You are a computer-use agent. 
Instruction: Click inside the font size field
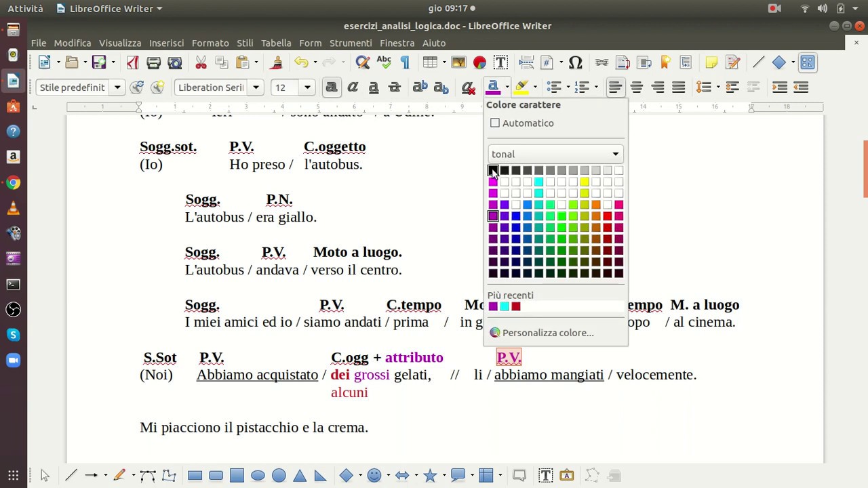(x=285, y=87)
